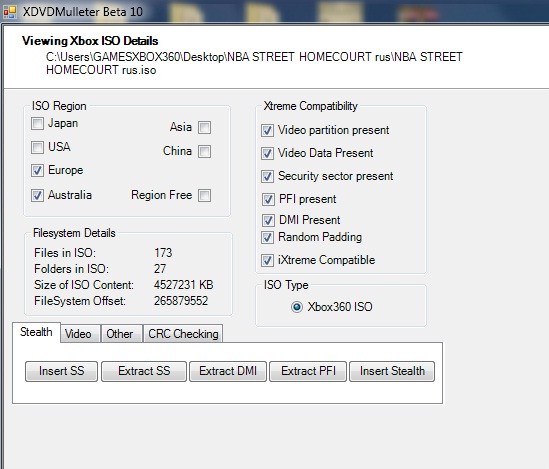Toggle Video partition present checkbox
Image resolution: width=549 pixels, height=469 pixels.
pos(267,131)
